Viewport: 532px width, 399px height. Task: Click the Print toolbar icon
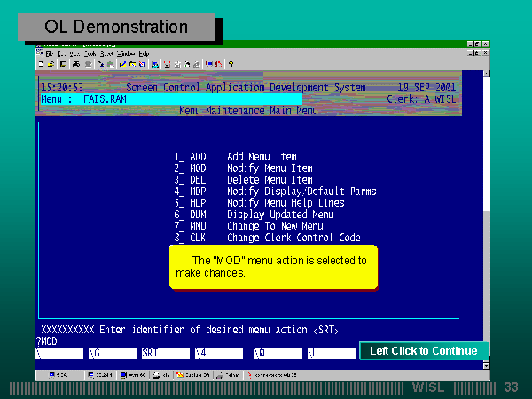pyautogui.click(x=76, y=64)
